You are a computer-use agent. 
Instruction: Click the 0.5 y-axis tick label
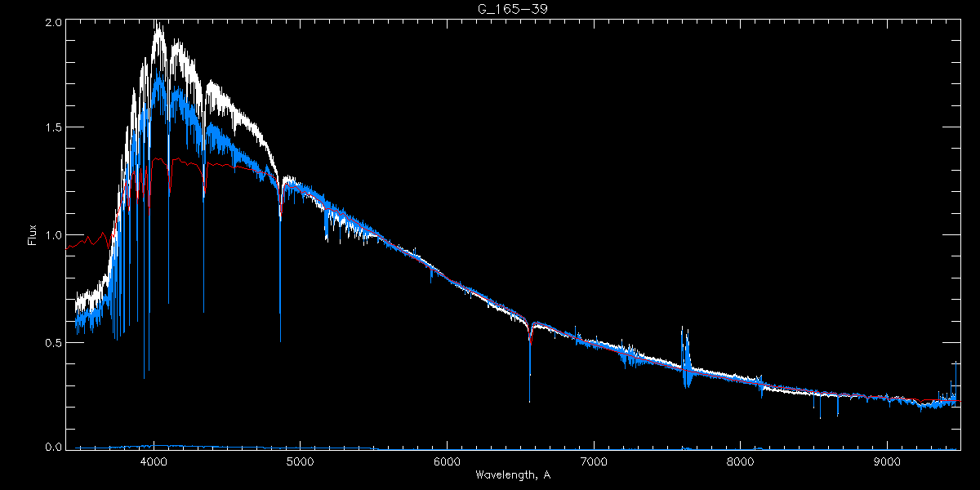pos(52,342)
